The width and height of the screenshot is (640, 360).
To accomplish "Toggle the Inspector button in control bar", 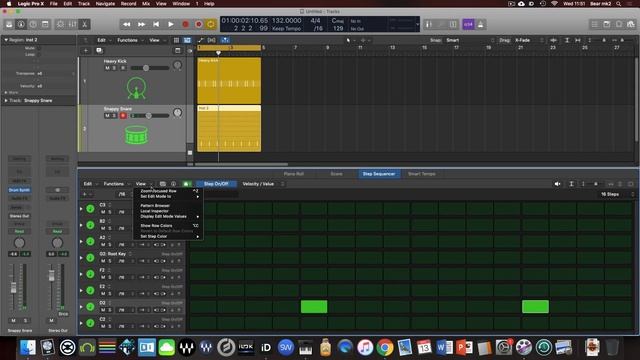I will (21, 24).
